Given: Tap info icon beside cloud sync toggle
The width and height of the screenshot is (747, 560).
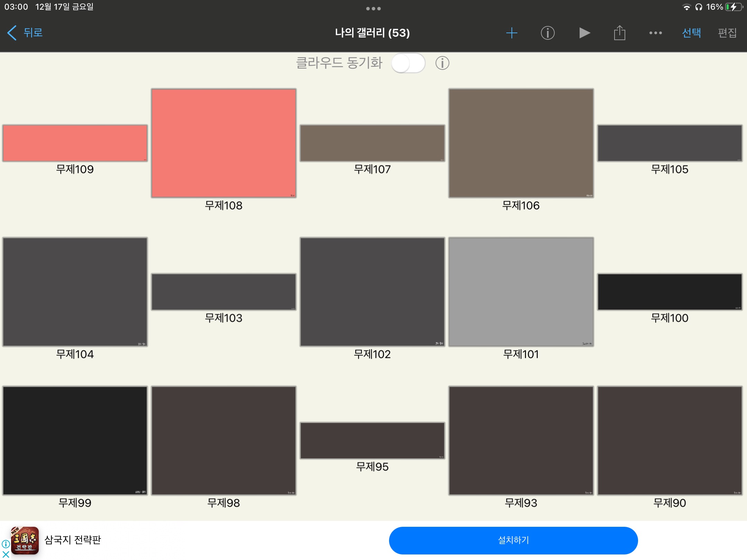Looking at the screenshot, I should pyautogui.click(x=442, y=63).
